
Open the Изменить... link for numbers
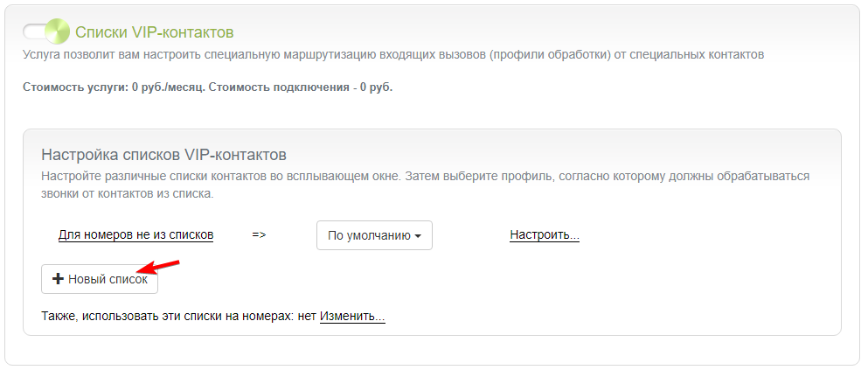point(352,317)
